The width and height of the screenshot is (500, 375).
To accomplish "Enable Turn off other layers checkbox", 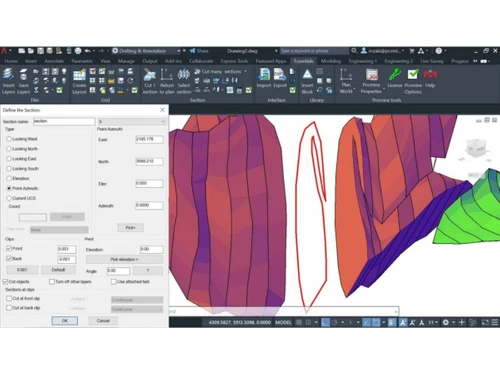I will pyautogui.click(x=52, y=282).
